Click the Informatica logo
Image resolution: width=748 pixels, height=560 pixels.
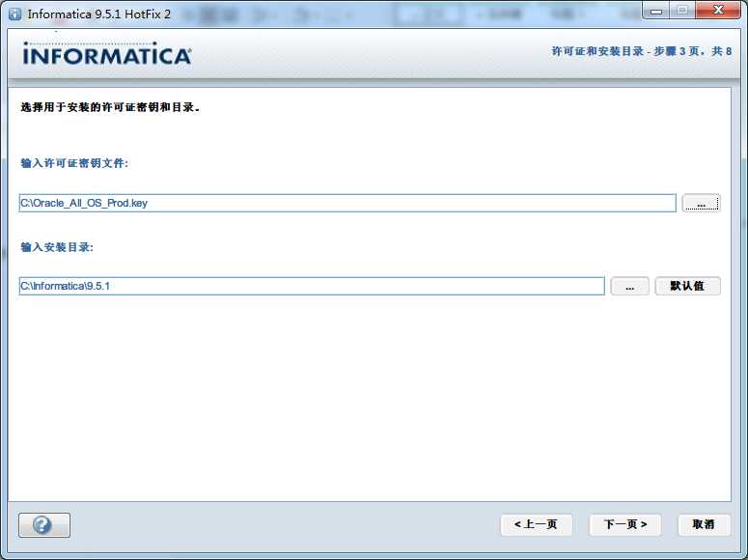(x=107, y=53)
